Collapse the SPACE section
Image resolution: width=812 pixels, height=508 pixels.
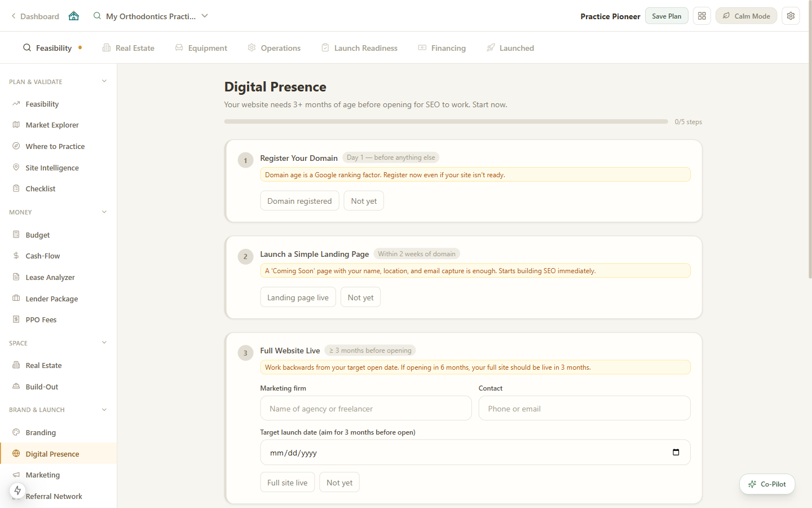(x=104, y=343)
